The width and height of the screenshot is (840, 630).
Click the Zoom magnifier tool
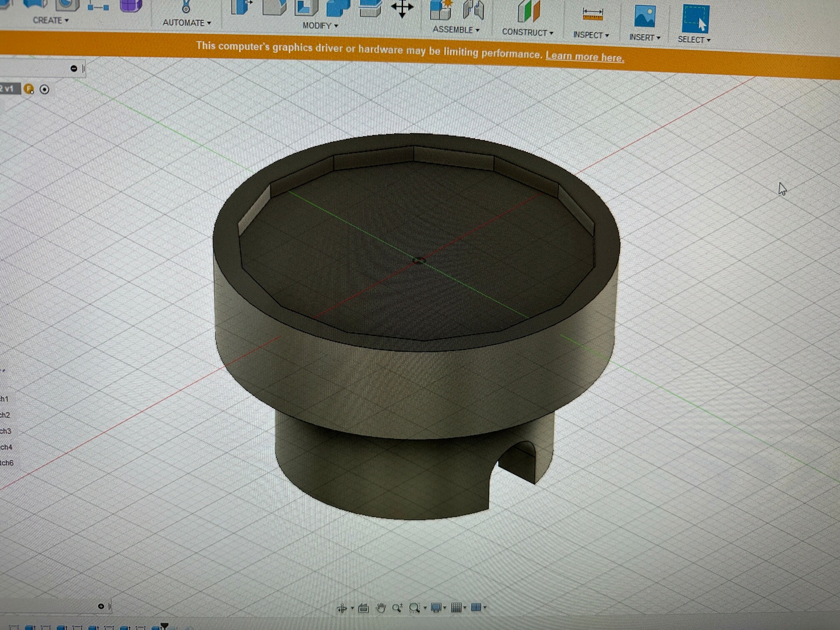tap(397, 608)
